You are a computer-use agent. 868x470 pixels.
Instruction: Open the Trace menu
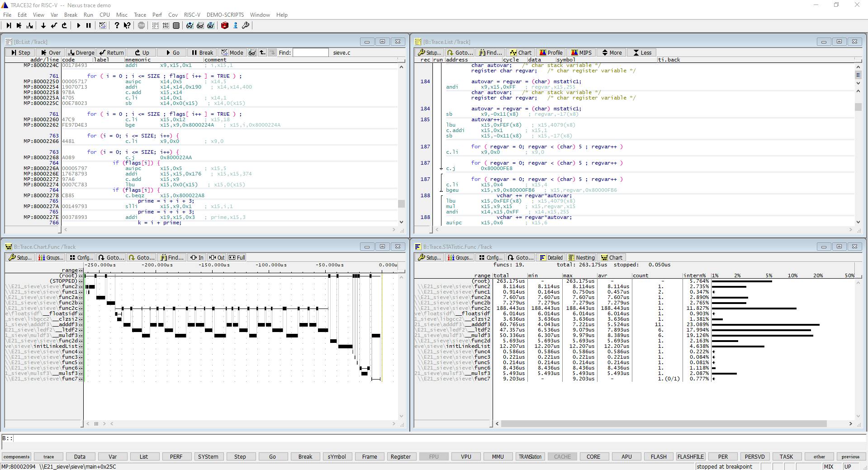[x=140, y=15]
